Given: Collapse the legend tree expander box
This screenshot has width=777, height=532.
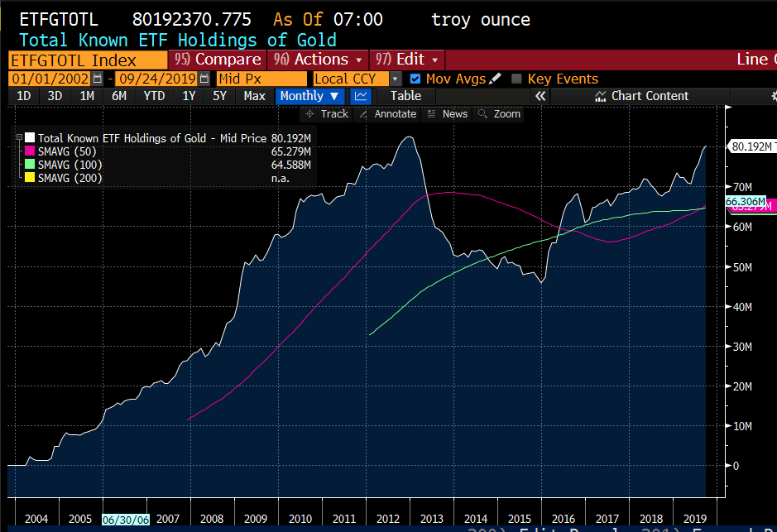Looking at the screenshot, I should pyautogui.click(x=19, y=137).
